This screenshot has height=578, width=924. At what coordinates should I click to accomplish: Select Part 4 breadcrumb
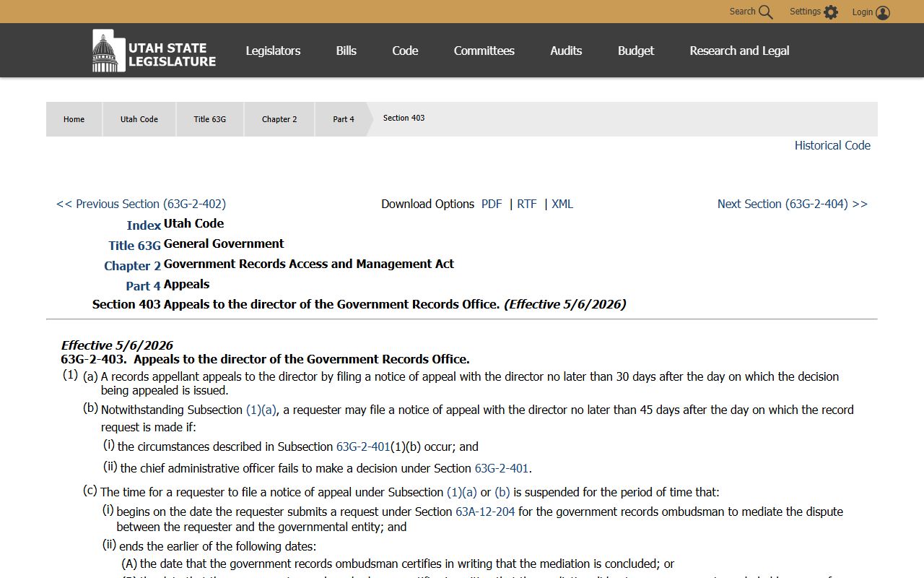(344, 119)
